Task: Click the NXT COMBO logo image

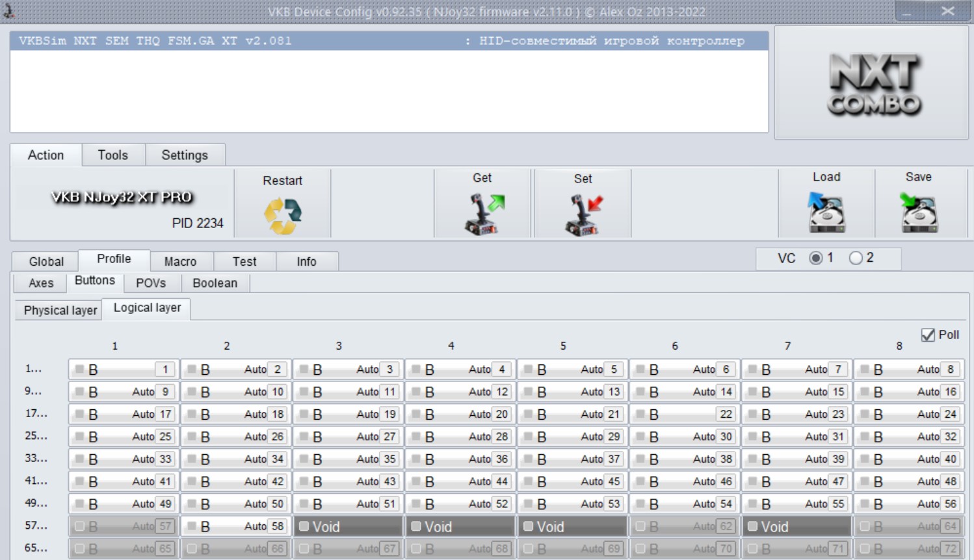Action: 875,84
